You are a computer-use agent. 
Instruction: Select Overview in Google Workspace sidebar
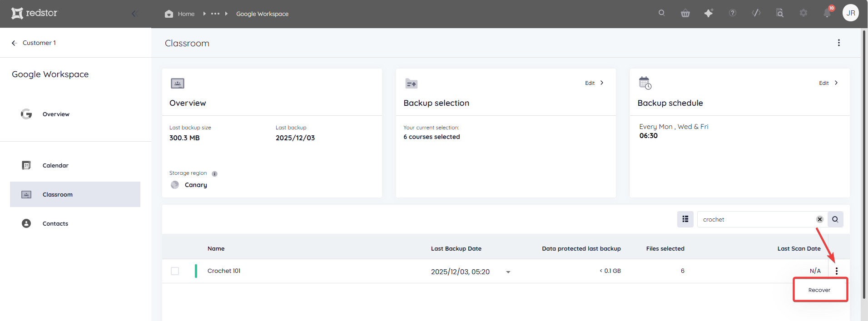point(56,114)
